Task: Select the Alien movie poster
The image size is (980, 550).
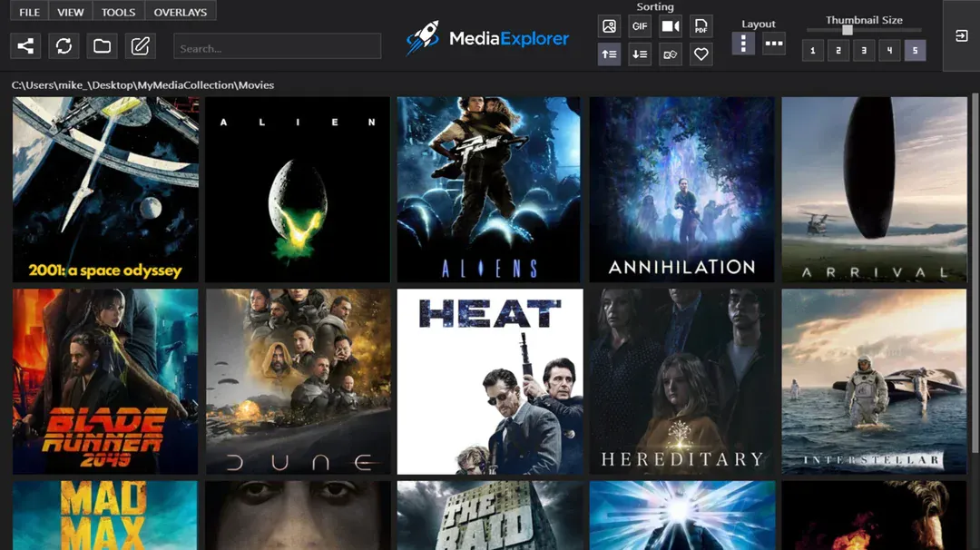Action: point(298,190)
